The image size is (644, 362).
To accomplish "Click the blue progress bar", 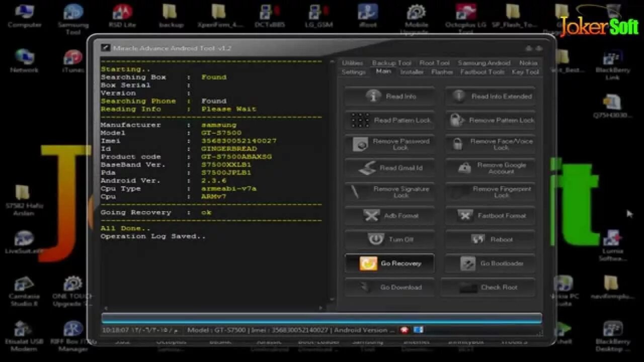I will [x=321, y=318].
